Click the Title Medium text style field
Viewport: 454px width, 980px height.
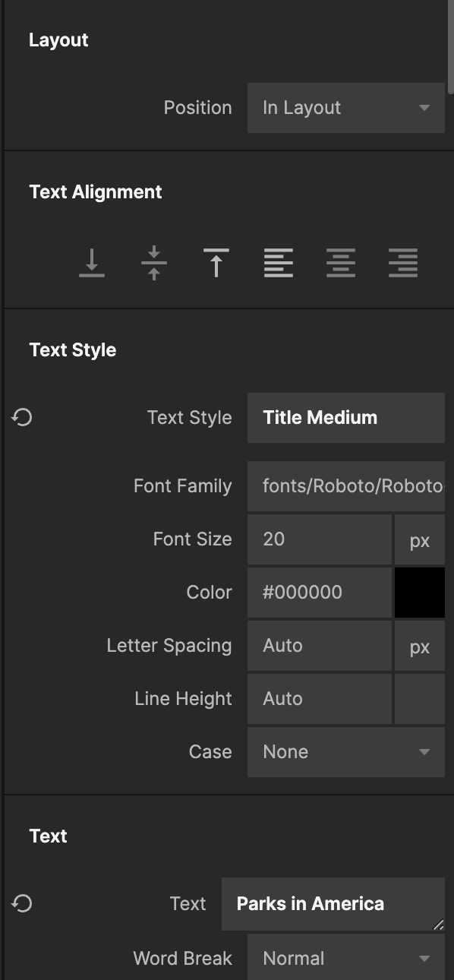346,417
